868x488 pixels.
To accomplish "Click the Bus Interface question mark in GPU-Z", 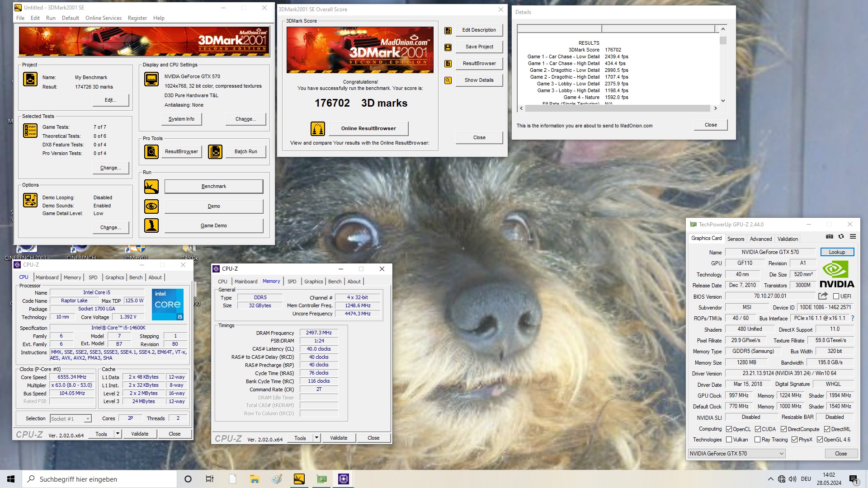I will point(853,318).
